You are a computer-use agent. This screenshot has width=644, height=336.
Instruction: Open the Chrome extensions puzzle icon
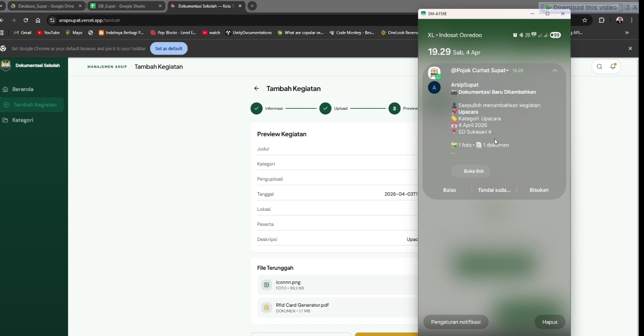(602, 20)
